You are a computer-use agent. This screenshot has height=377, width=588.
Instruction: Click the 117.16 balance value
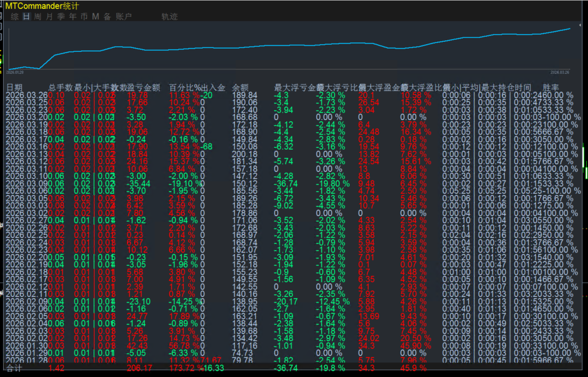tap(245, 345)
